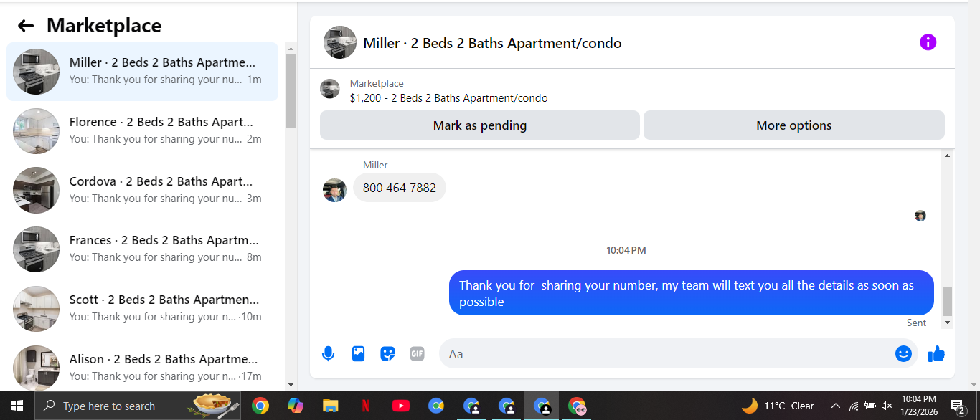Record a voice clip with the microphone
Viewport: 980px width, 420px height.
click(x=328, y=353)
